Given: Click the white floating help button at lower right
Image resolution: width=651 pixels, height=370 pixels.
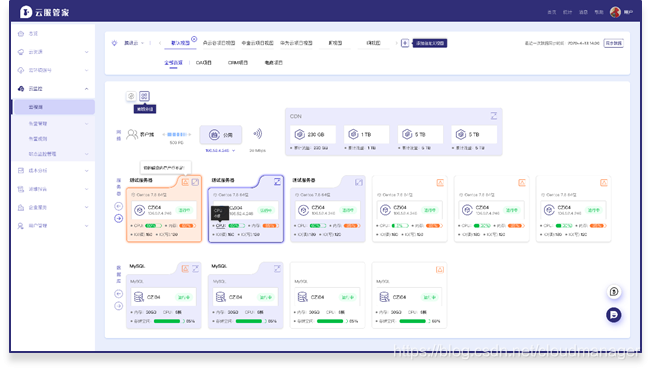Looking at the screenshot, I should pyautogui.click(x=614, y=292).
